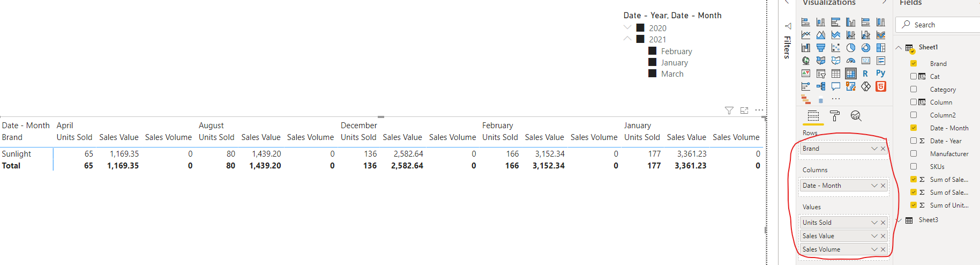Tick the 2021 slicer checkbox
980x265 pixels.
(x=640, y=39)
